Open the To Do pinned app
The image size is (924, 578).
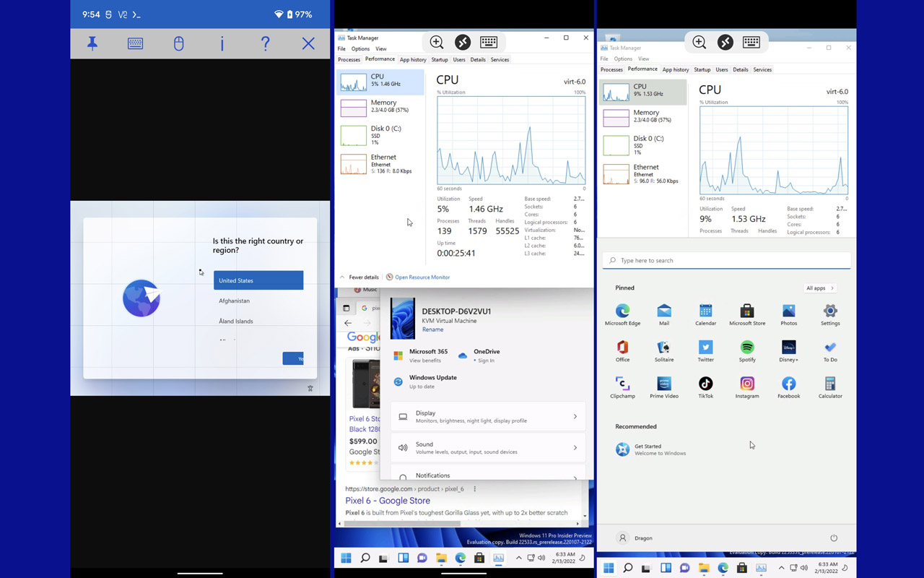(830, 351)
